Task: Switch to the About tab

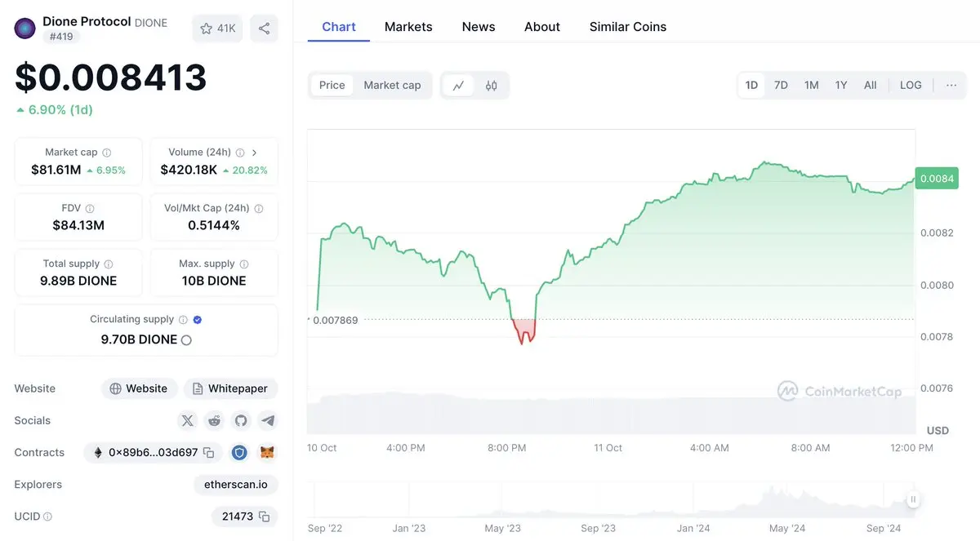Action: click(542, 26)
